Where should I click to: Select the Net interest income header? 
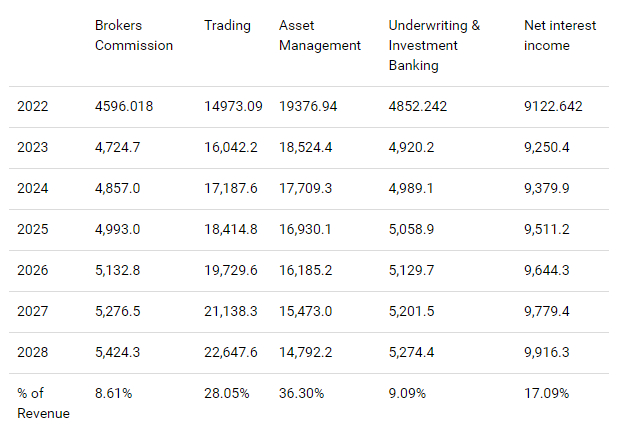[559, 35]
